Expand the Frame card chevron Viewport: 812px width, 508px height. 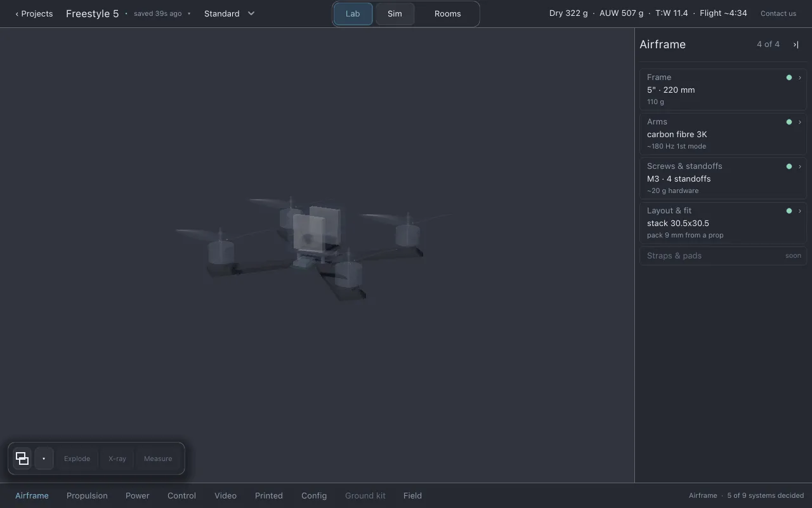(799, 77)
